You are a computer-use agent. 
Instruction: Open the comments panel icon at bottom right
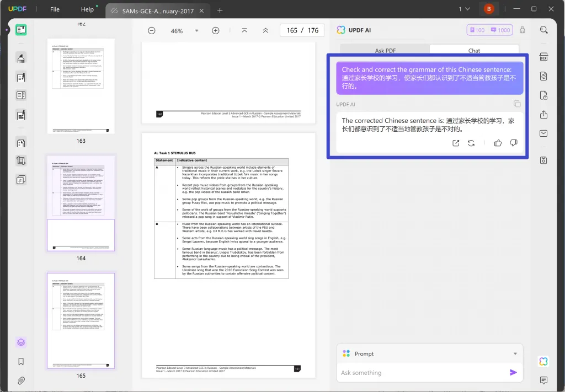click(543, 380)
